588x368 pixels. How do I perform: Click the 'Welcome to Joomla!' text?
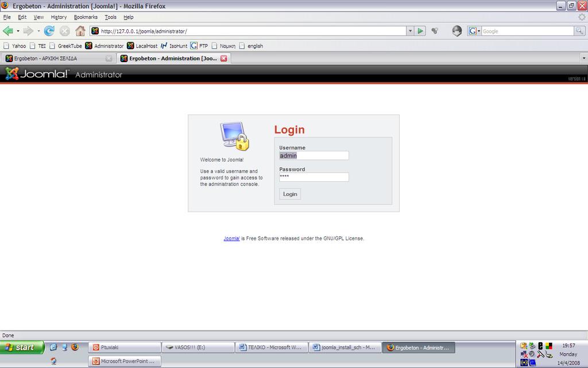coord(222,160)
